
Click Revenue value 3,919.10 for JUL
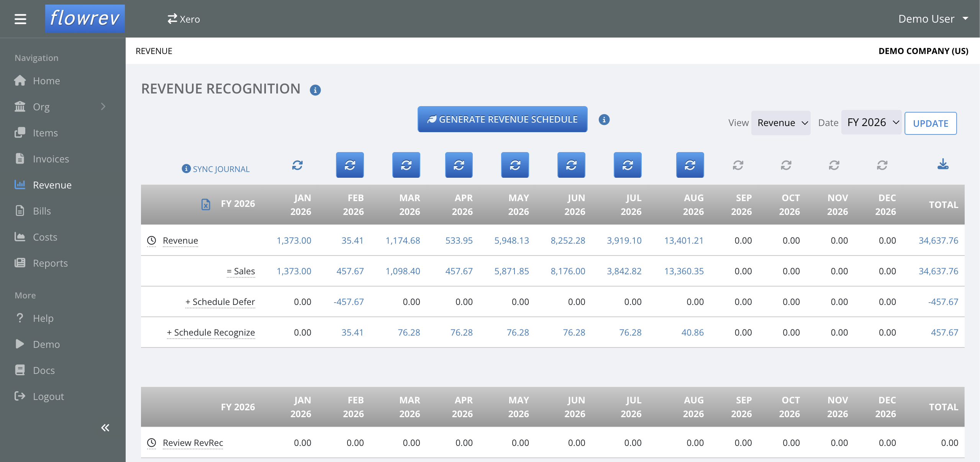point(624,241)
